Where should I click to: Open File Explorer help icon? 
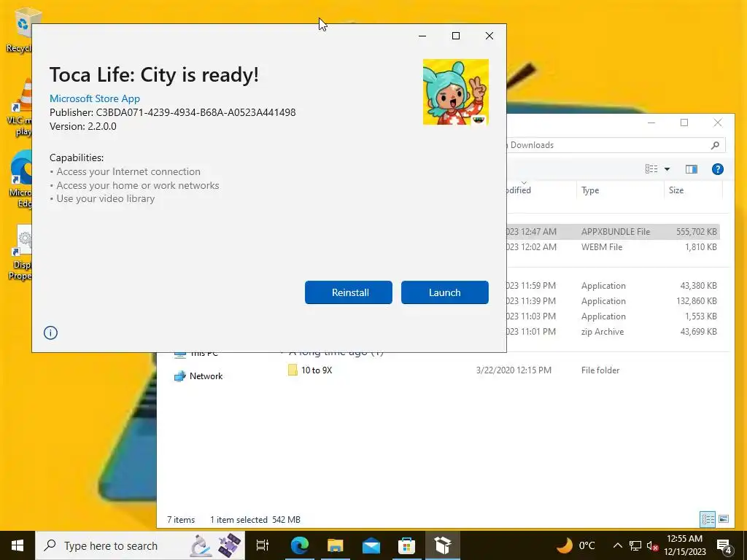[718, 169]
